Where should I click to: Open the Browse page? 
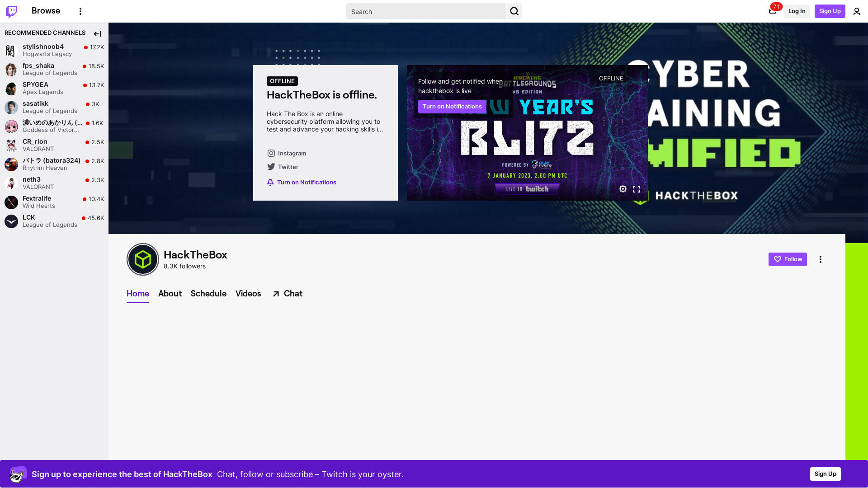pyautogui.click(x=46, y=11)
